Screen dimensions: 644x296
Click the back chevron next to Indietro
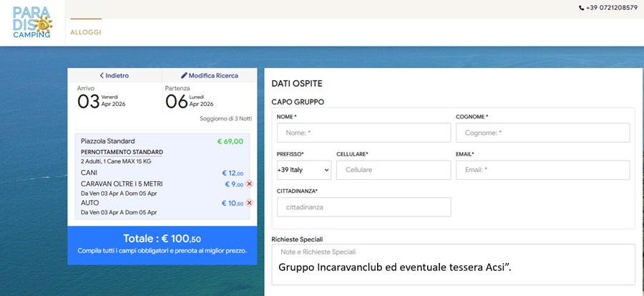102,75
